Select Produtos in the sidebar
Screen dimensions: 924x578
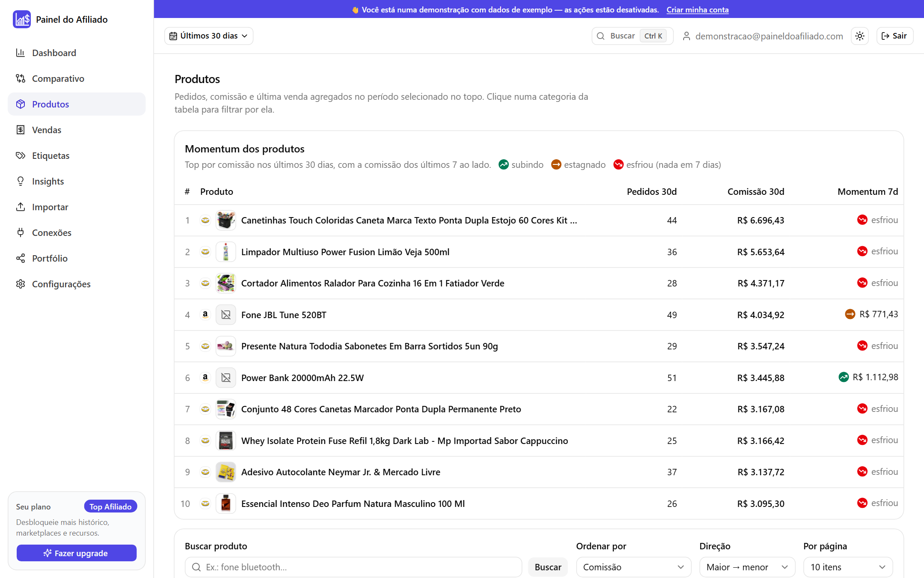point(77,104)
